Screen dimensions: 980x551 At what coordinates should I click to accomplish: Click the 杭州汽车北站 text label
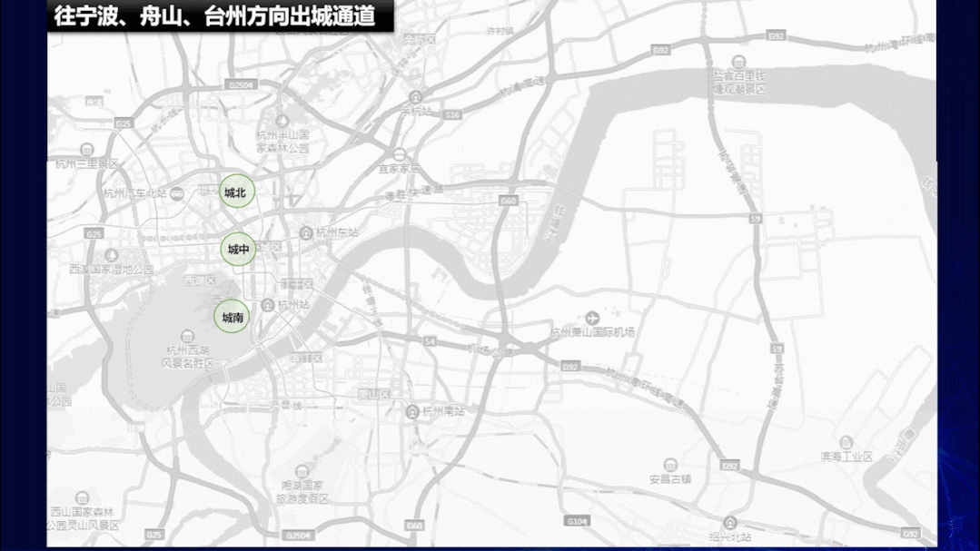tap(135, 193)
